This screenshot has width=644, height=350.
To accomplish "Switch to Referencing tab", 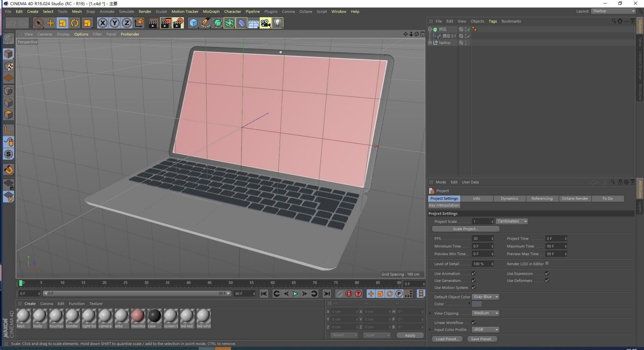I will click(x=542, y=198).
